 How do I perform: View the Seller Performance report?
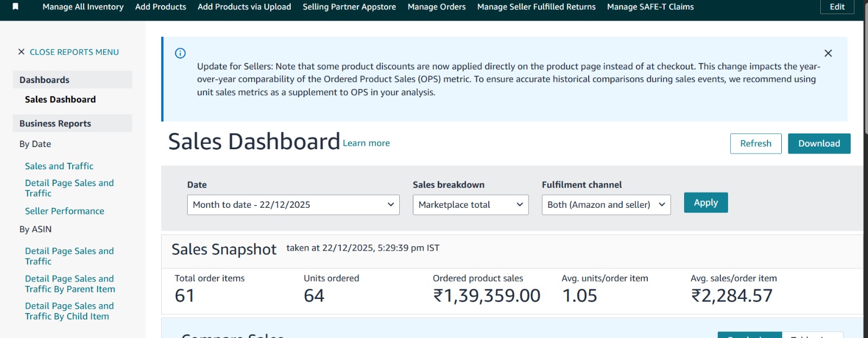point(65,211)
